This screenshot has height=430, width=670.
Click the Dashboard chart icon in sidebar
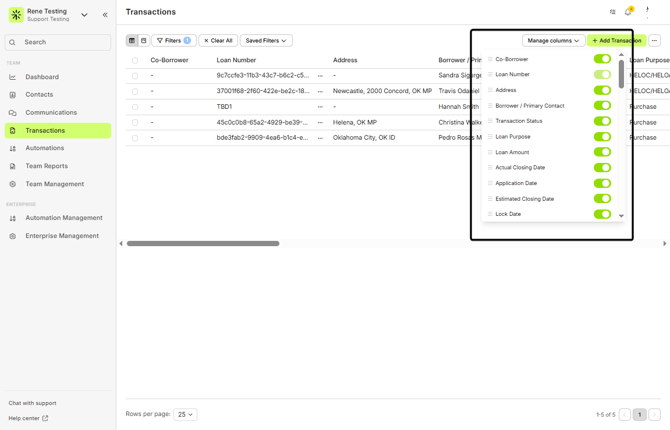click(13, 77)
